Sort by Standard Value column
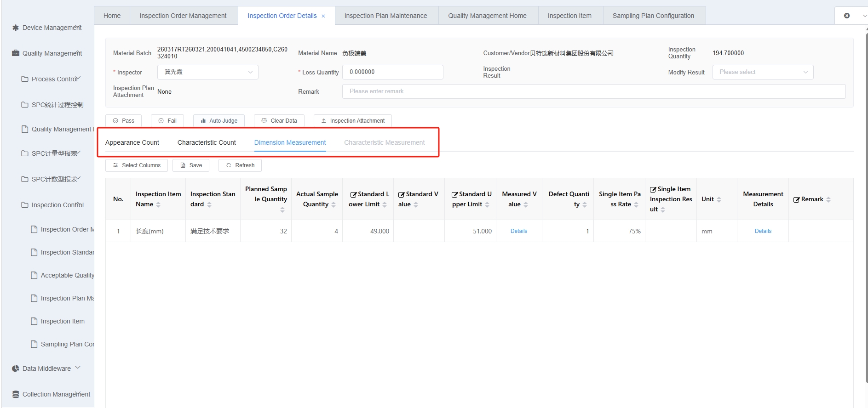Viewport: 868px width, 408px height. [x=416, y=204]
